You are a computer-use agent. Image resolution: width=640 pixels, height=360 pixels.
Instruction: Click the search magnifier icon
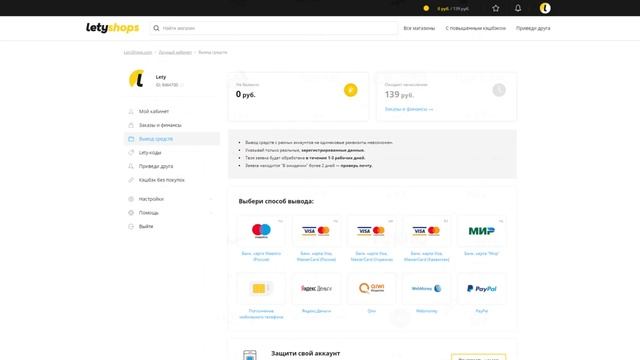click(156, 28)
